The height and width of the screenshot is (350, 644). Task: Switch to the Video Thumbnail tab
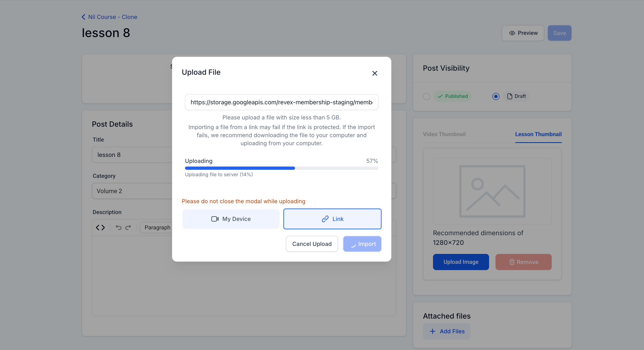444,134
